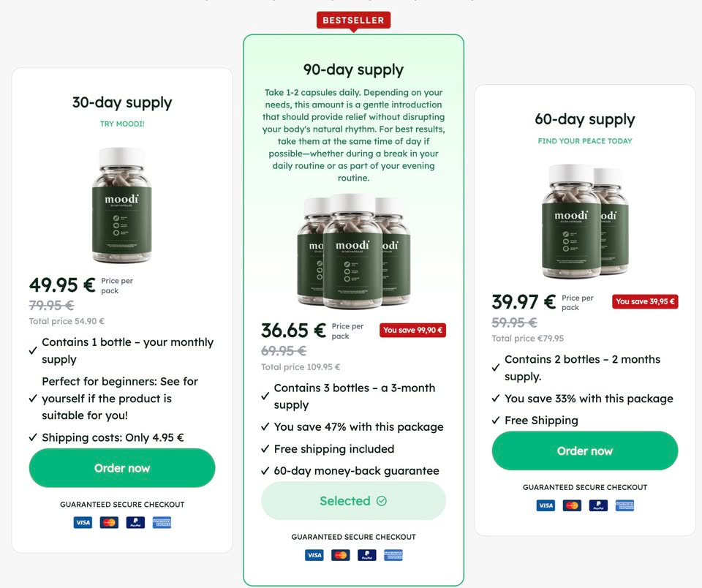Click the single moodi bottle image
Image resolution: width=702 pixels, height=588 pixels.
pos(122,205)
